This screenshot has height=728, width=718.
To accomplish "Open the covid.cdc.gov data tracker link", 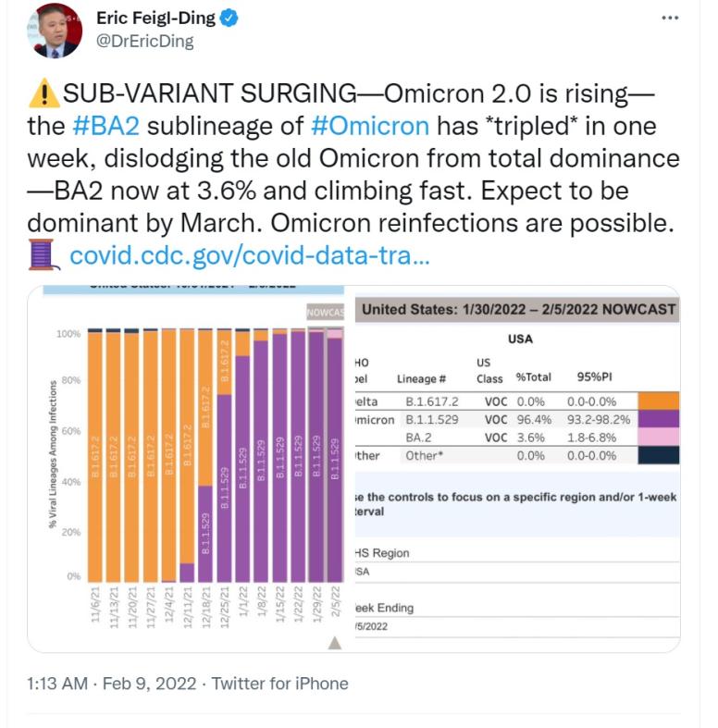I will 250,253.
